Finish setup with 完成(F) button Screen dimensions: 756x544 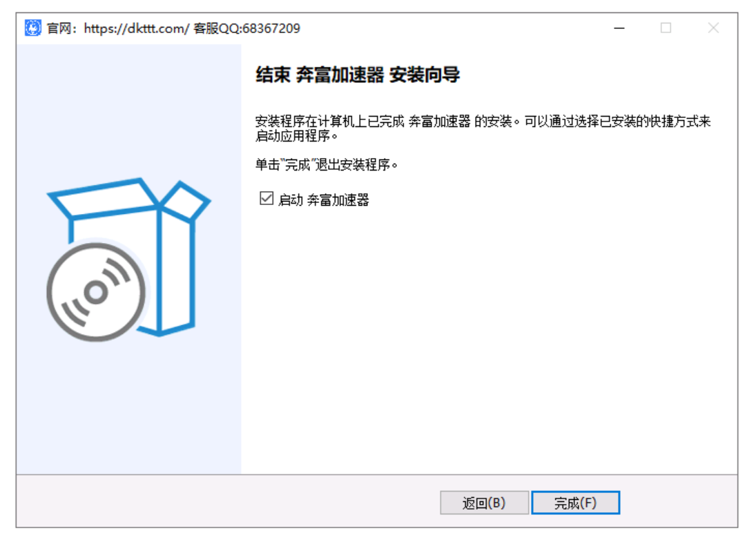click(x=575, y=503)
